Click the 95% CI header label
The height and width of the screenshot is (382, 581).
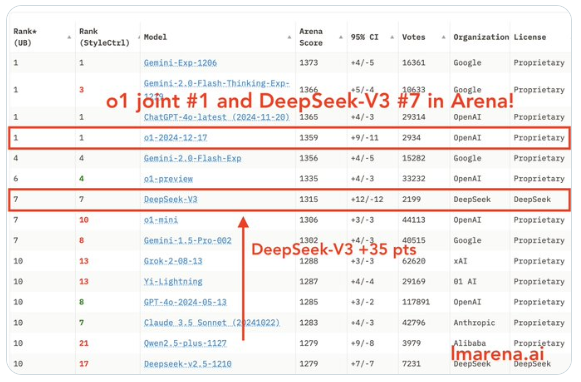pyautogui.click(x=365, y=37)
